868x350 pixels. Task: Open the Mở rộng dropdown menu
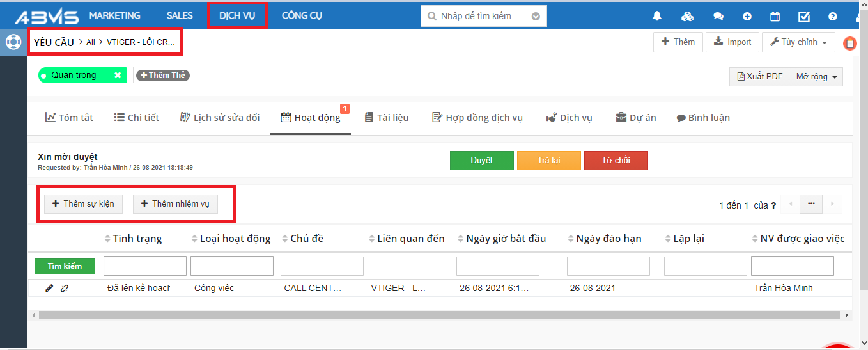pyautogui.click(x=816, y=77)
